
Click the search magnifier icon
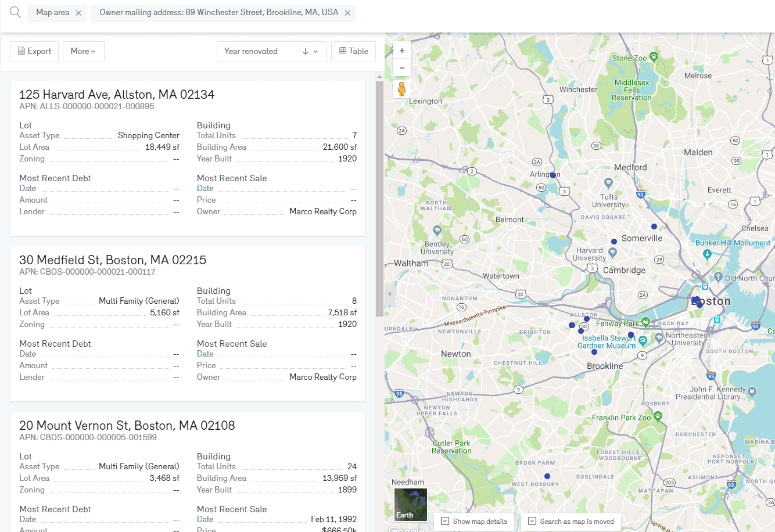(15, 13)
